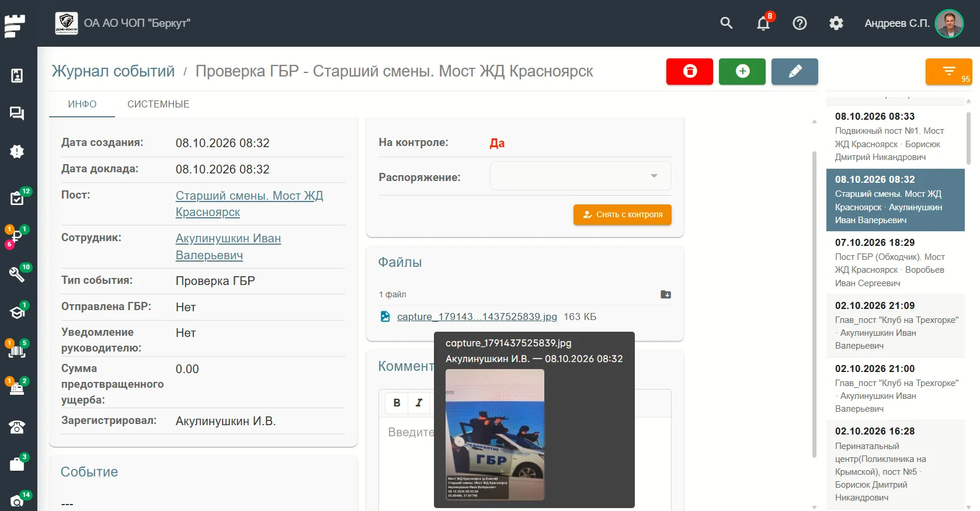Select event entry 08.10.2026 08:33
This screenshot has height=511, width=980.
895,137
